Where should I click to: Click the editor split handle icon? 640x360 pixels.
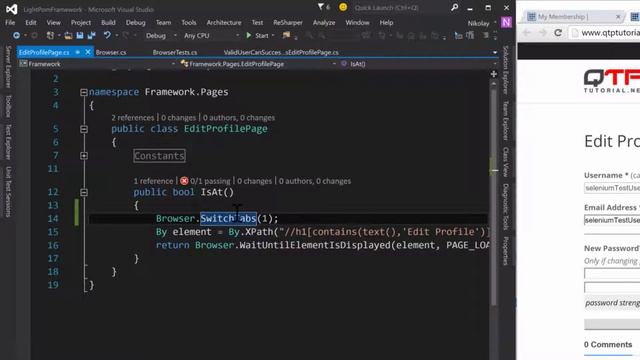click(493, 74)
